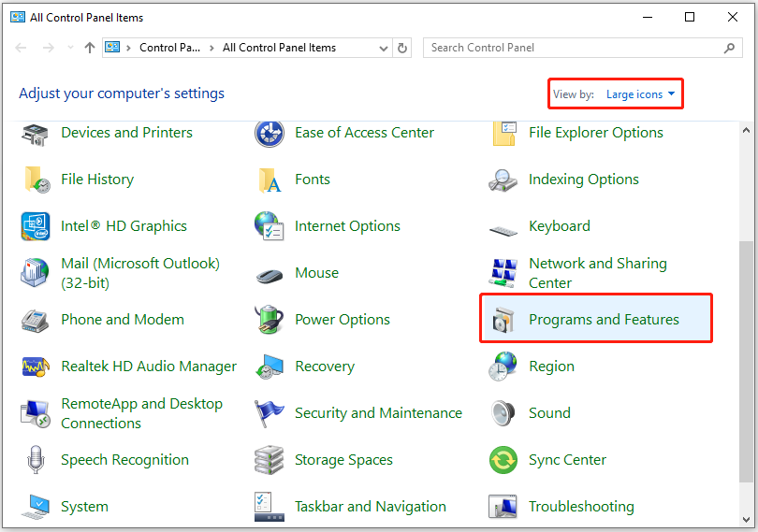Open the Intel HD Graphics icon
The height and width of the screenshot is (532, 758).
36,226
